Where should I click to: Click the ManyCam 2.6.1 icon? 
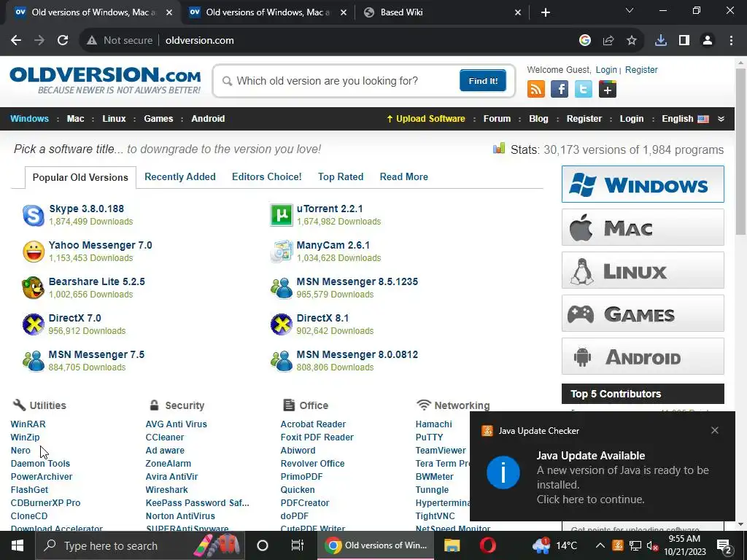point(281,252)
